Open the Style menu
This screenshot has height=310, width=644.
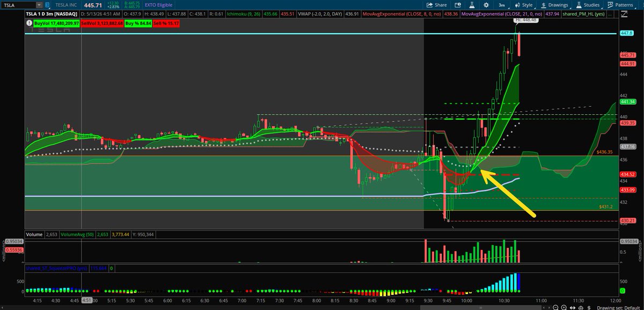point(523,4)
